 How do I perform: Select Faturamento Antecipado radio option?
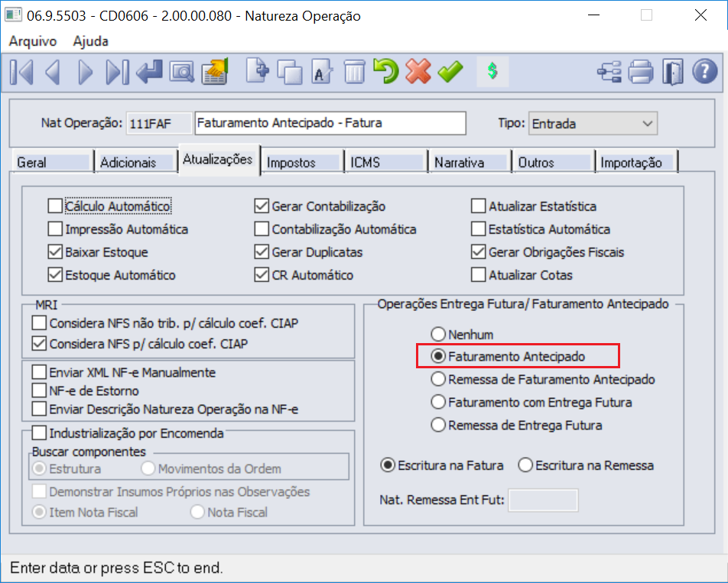pyautogui.click(x=438, y=356)
